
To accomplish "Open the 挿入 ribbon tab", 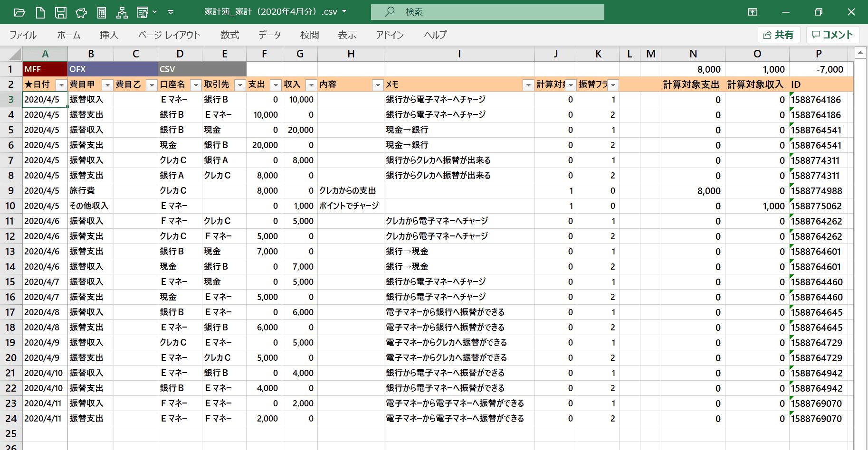I will tap(109, 35).
